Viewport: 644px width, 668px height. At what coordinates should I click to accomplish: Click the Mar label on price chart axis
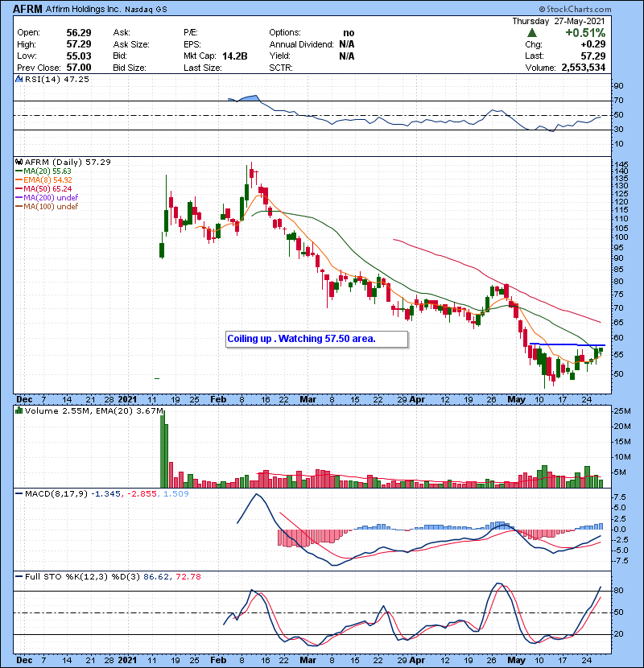coord(308,400)
